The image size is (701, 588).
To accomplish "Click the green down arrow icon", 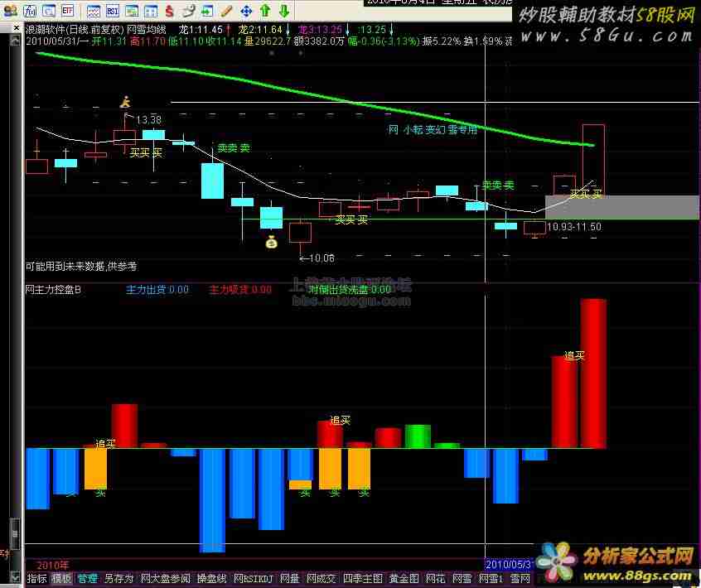I will click(284, 10).
